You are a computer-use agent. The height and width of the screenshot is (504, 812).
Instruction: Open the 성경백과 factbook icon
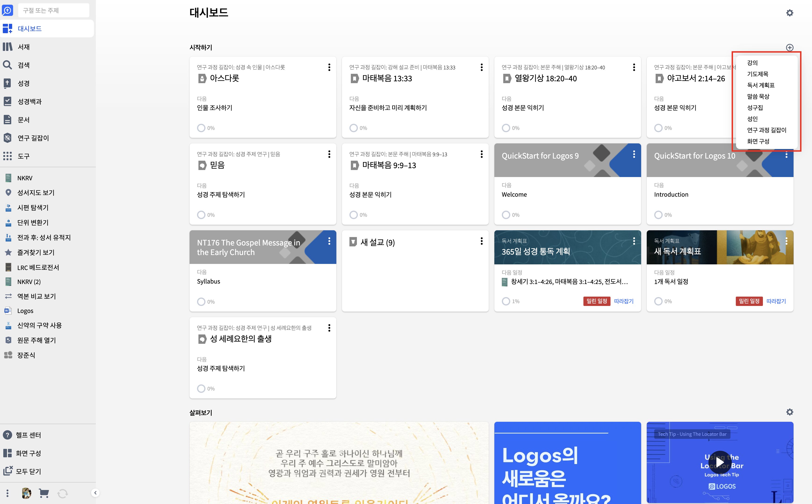coord(7,101)
